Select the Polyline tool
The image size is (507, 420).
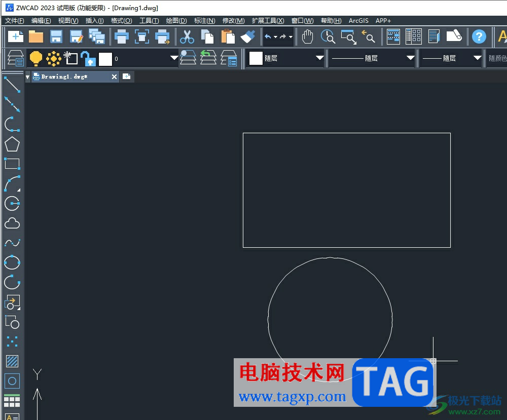pyautogui.click(x=12, y=124)
